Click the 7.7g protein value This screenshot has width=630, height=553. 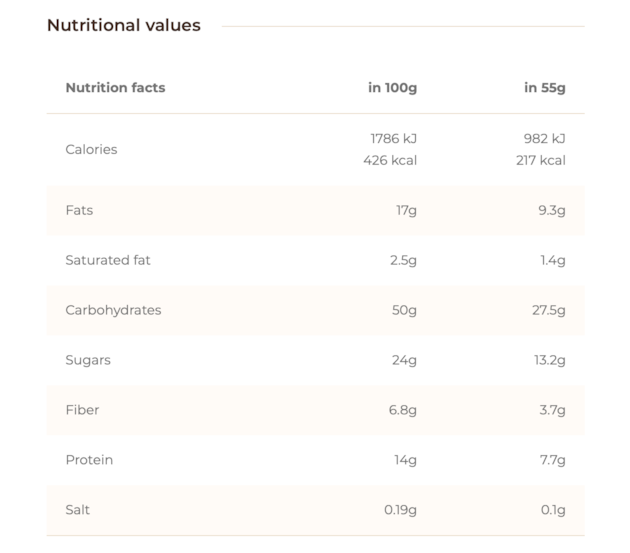552,460
